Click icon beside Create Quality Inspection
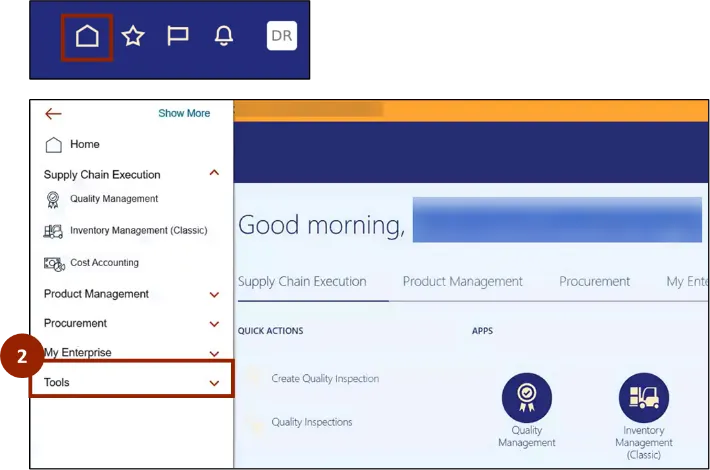The image size is (710, 470). [x=254, y=378]
